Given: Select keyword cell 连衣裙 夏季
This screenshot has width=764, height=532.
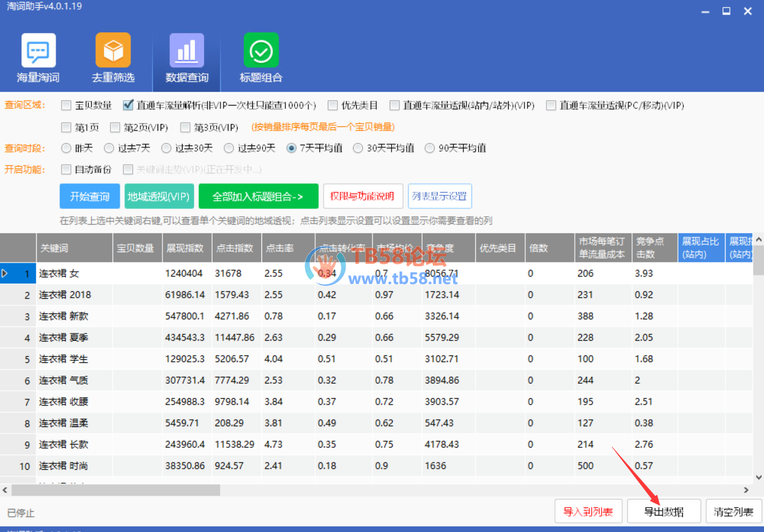Looking at the screenshot, I should pos(75,338).
